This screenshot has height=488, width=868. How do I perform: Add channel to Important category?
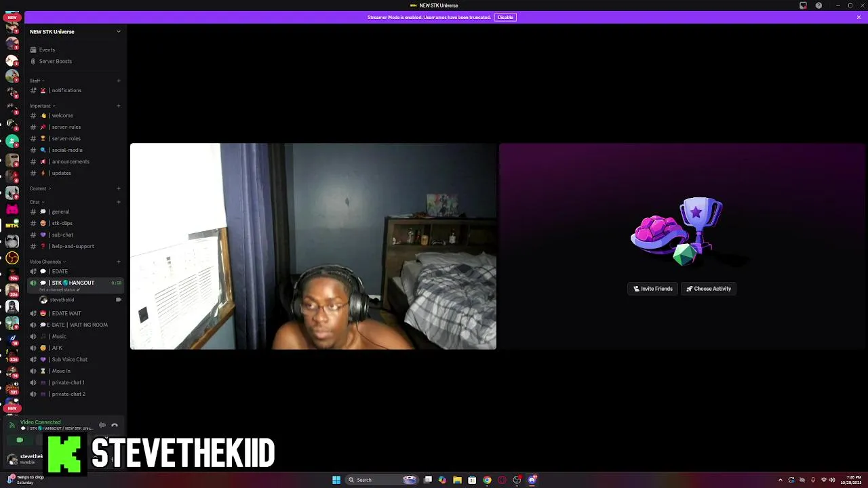[x=119, y=106]
